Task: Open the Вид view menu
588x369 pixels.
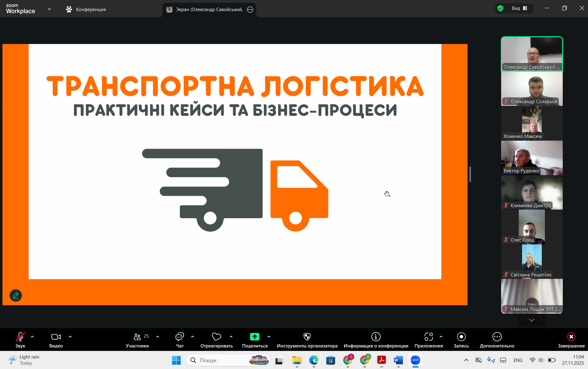Action: 519,8
